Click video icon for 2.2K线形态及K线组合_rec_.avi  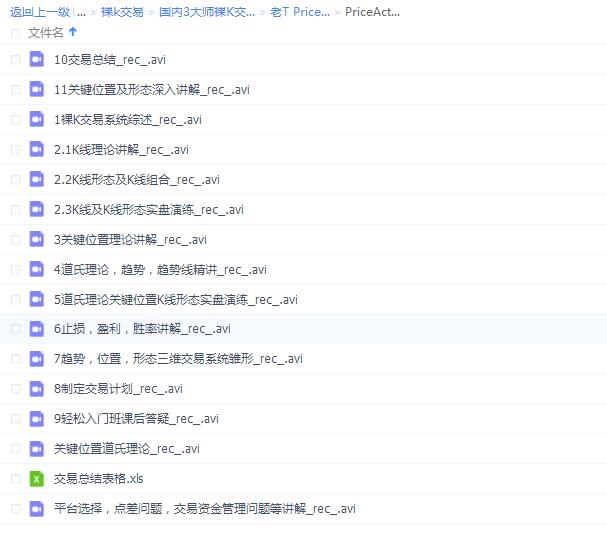(37, 179)
